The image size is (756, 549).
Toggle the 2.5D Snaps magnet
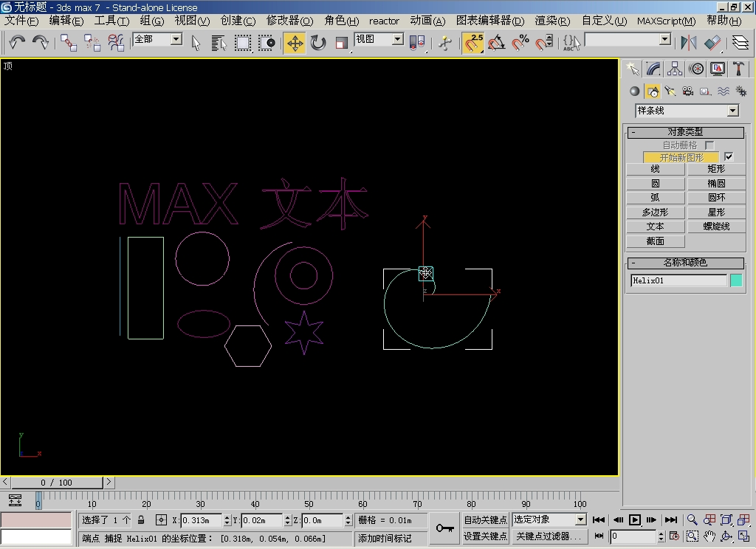pyautogui.click(x=473, y=42)
